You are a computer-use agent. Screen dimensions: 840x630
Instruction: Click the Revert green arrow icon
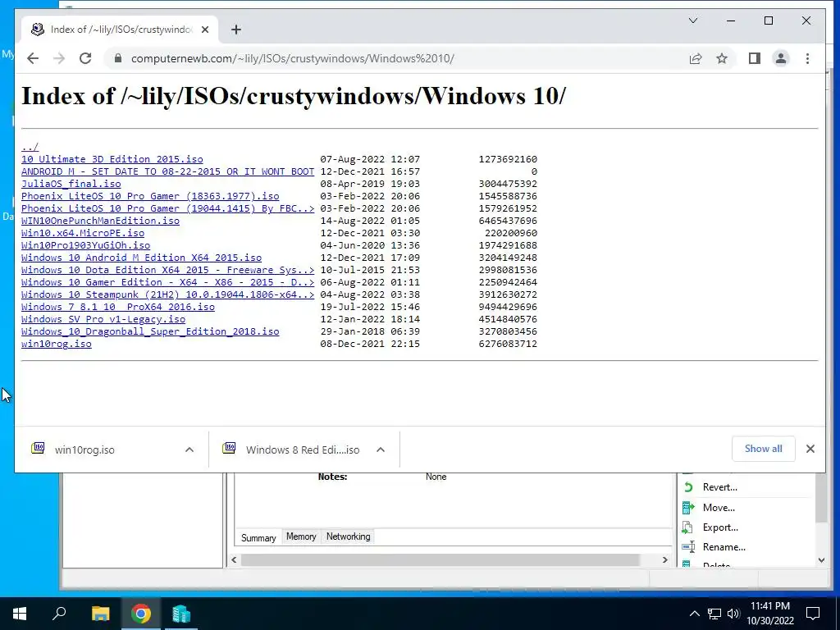688,487
